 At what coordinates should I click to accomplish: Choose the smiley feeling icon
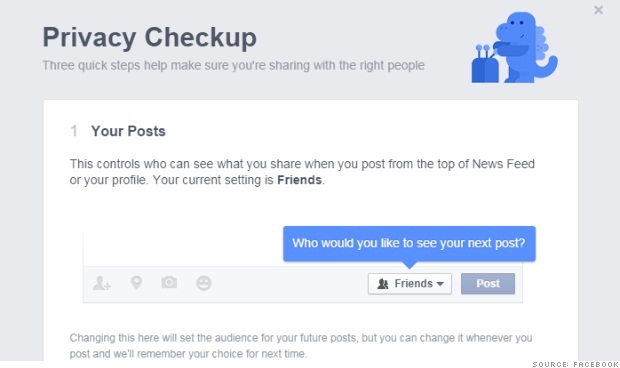pyautogui.click(x=204, y=283)
